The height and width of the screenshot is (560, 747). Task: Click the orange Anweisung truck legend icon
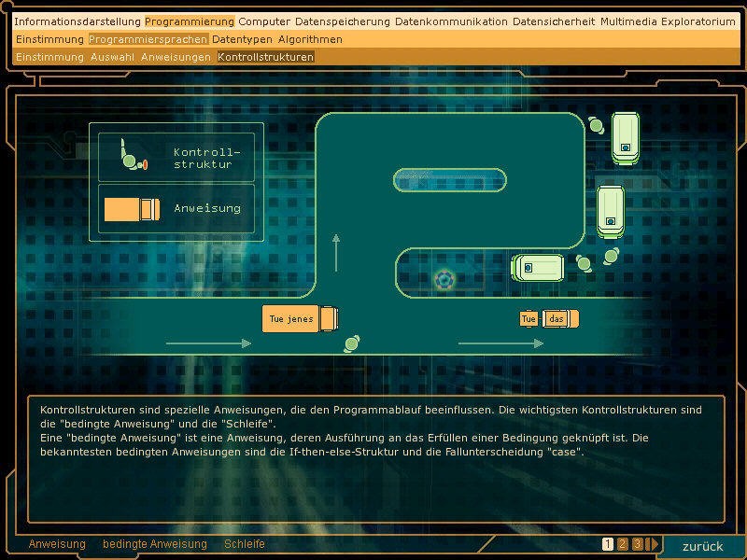(131, 209)
